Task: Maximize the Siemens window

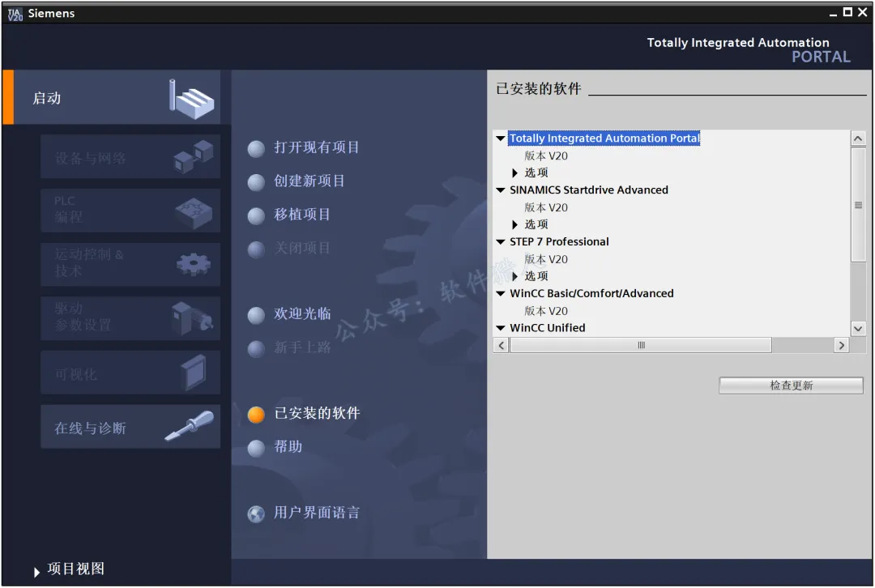Action: pos(847,12)
